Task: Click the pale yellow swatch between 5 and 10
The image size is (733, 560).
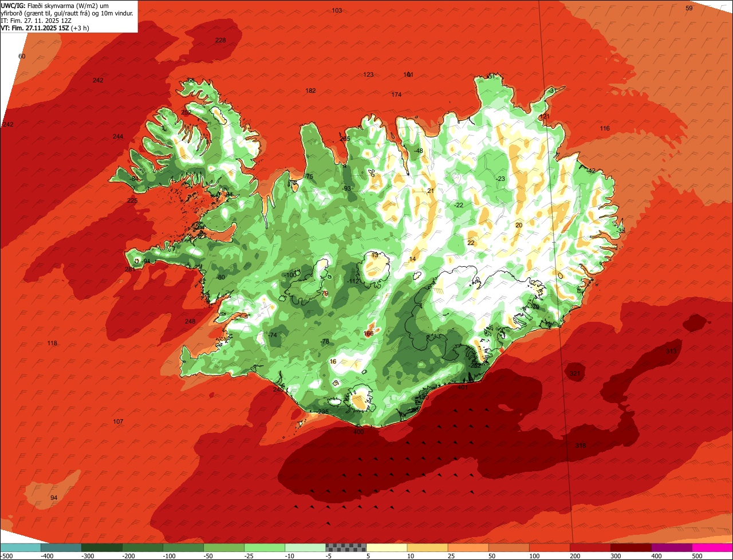Action: click(387, 547)
